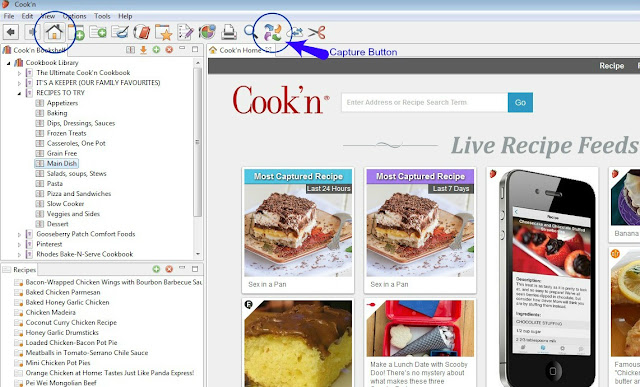640x387 pixels.
Task: Click the Bookshelf tree vertical scrollbar
Action: click(x=198, y=142)
